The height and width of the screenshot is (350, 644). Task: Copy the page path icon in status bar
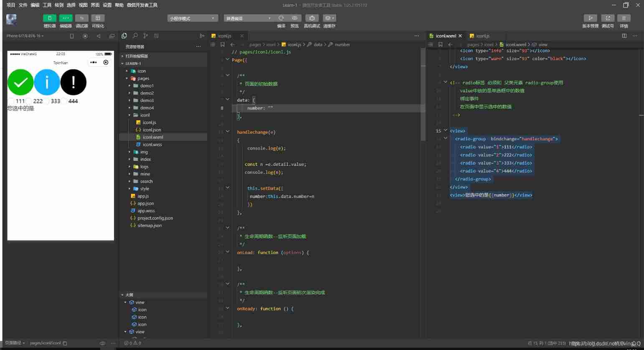click(65, 343)
